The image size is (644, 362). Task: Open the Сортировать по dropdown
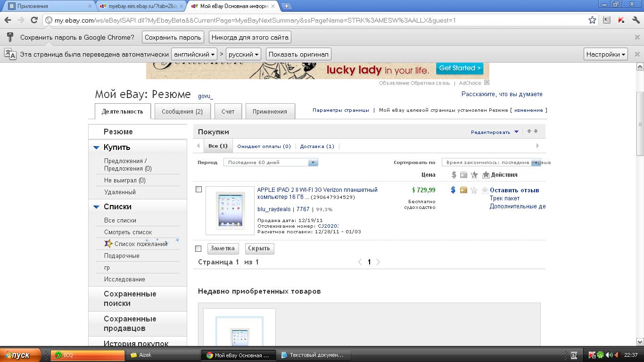[491, 162]
